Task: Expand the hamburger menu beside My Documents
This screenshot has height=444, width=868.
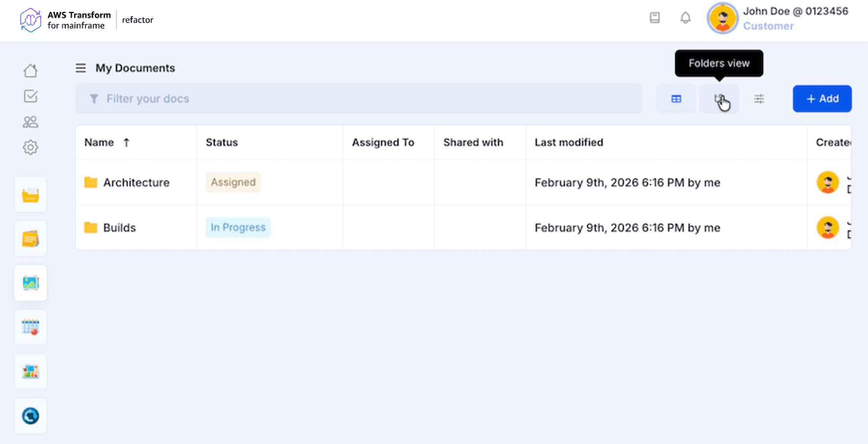Action: click(x=80, y=68)
